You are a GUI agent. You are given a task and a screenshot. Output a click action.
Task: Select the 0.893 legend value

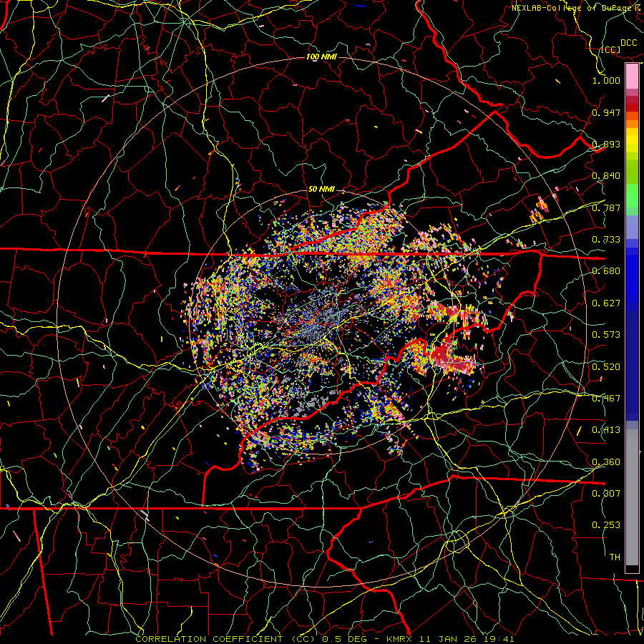click(606, 144)
